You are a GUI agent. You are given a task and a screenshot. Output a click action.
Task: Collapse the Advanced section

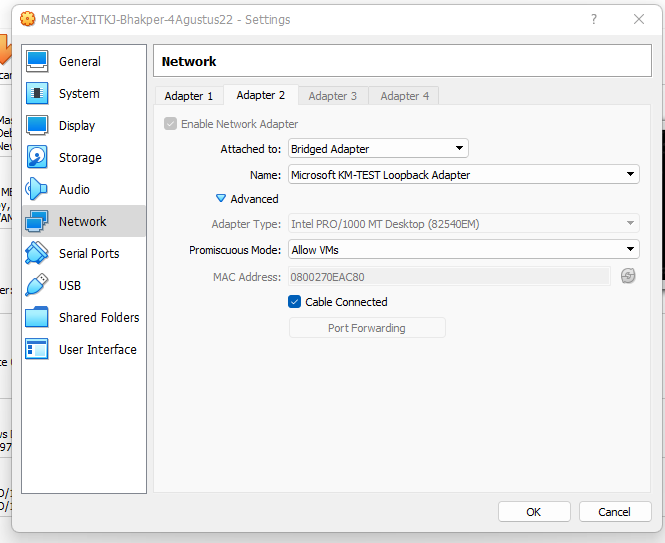coord(222,199)
